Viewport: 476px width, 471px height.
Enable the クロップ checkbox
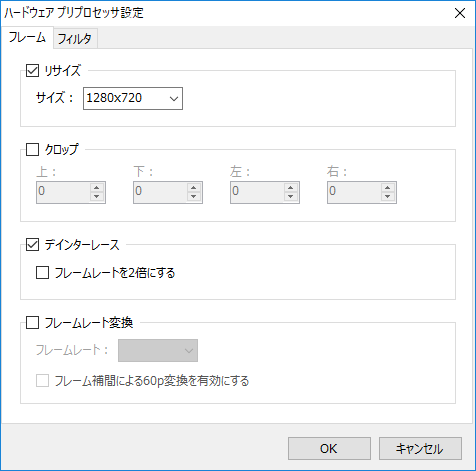tap(32, 149)
